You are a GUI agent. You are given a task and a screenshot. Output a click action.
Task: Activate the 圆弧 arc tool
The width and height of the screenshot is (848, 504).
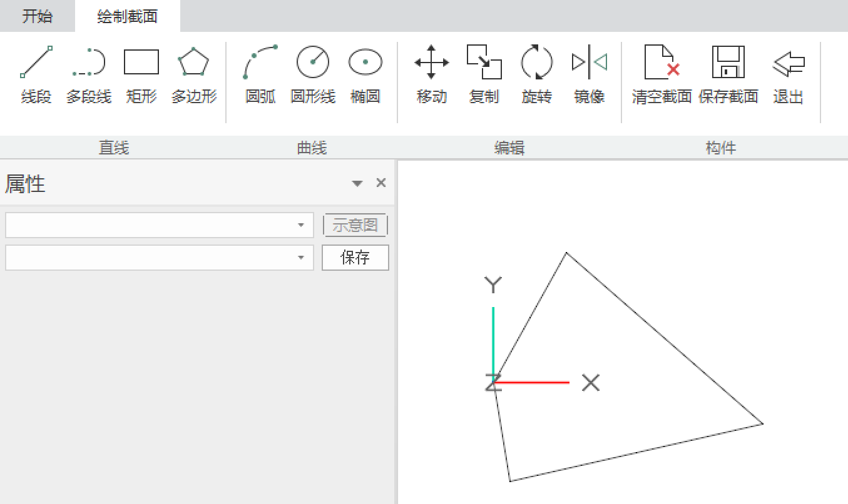260,74
